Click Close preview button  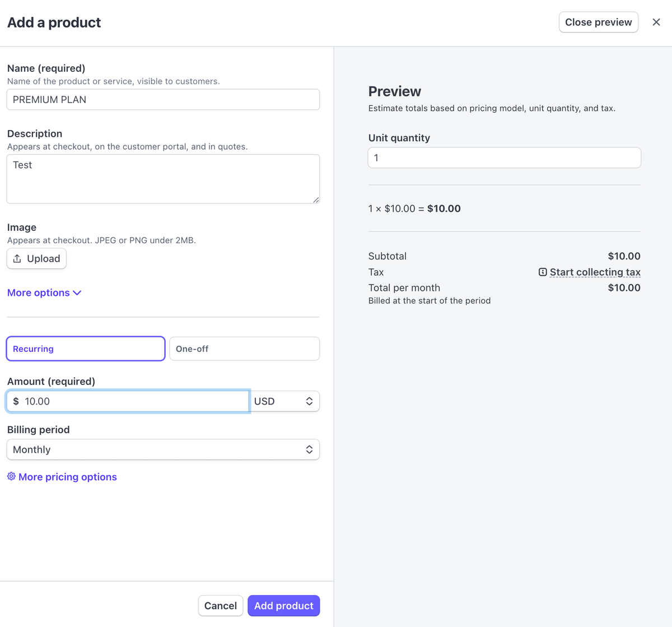(x=598, y=22)
